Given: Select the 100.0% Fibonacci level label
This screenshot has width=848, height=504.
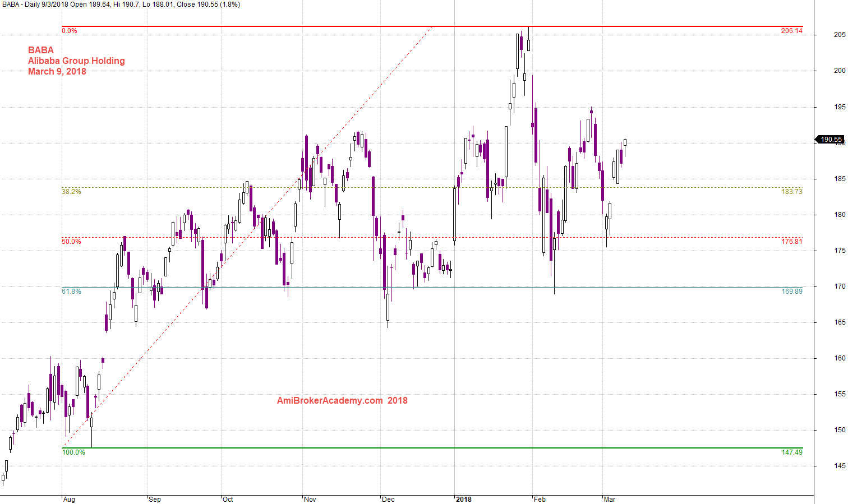Looking at the screenshot, I should 73,452.
